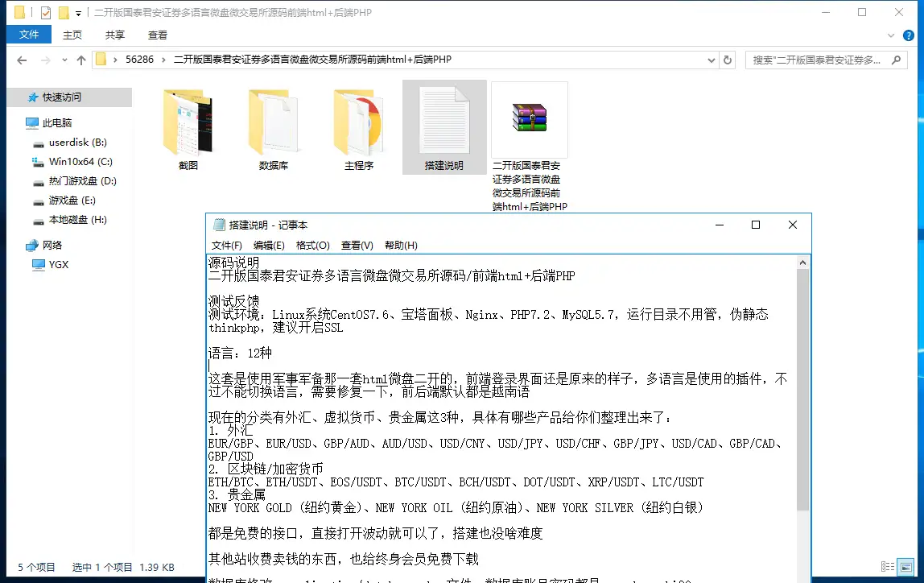Open the 主程序 folder
Image resolution: width=924 pixels, height=583 pixels.
[x=359, y=121]
